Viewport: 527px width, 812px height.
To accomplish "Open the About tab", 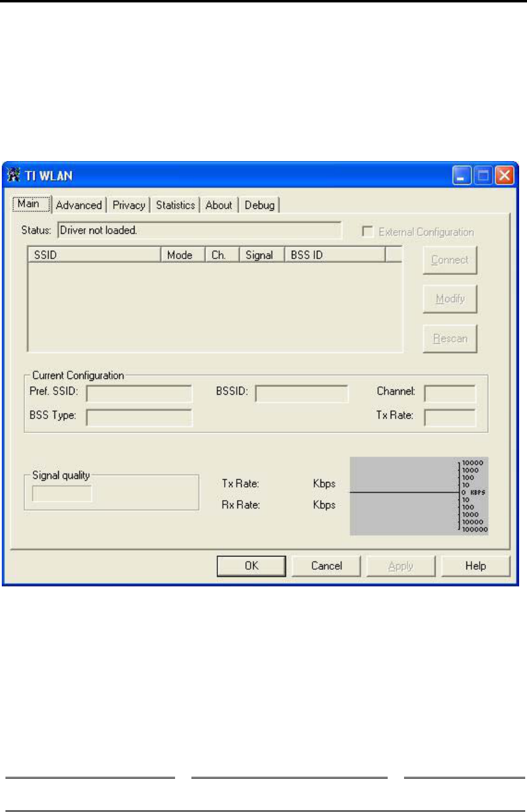I will click(219, 205).
